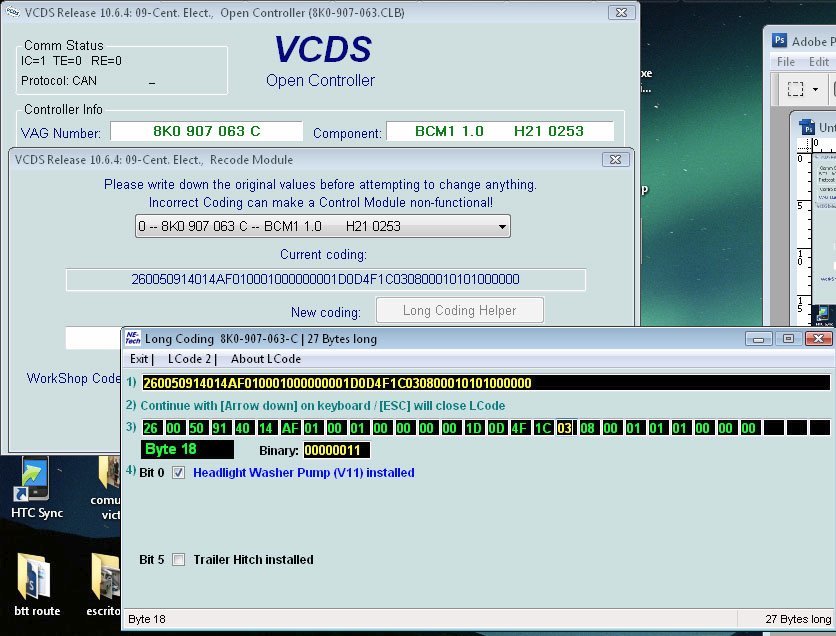Viewport: 836px width, 636px height.
Task: Open Photoshop File menu
Action: (786, 62)
